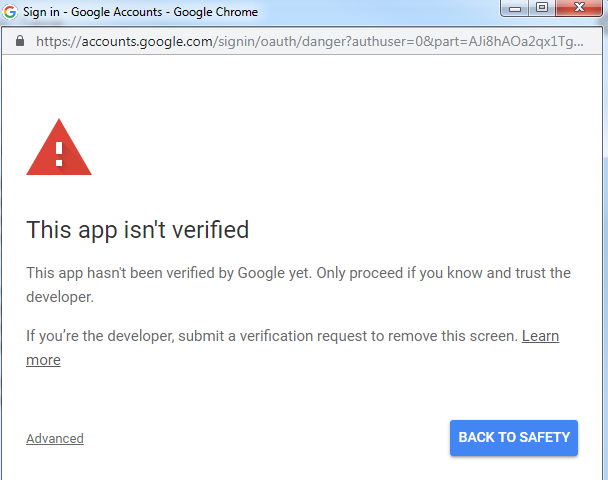This screenshot has width=608, height=480.
Task: Maximize the Chrome sign-in window
Action: click(x=542, y=8)
